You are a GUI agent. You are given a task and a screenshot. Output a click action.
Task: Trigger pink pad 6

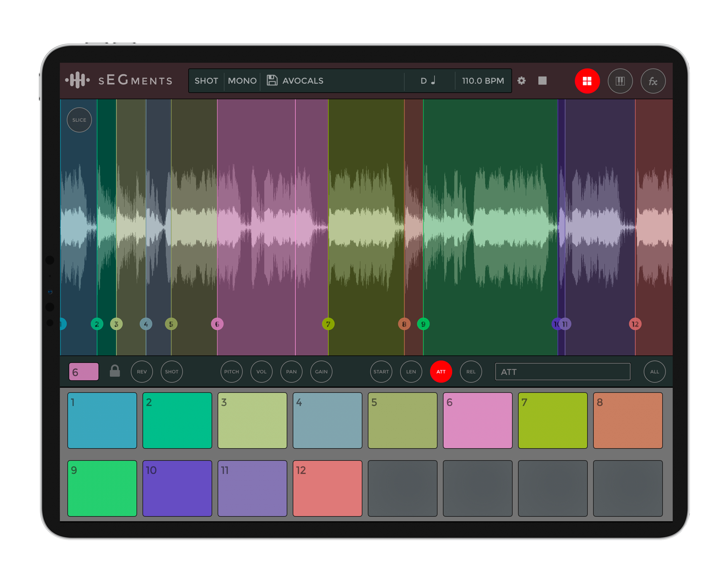click(477, 420)
